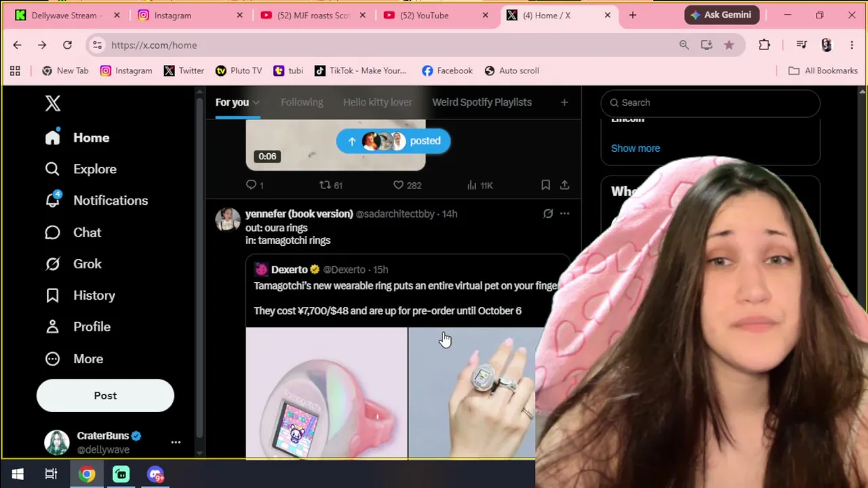
Task: Open account options next to CraterBuns
Action: coord(176,443)
